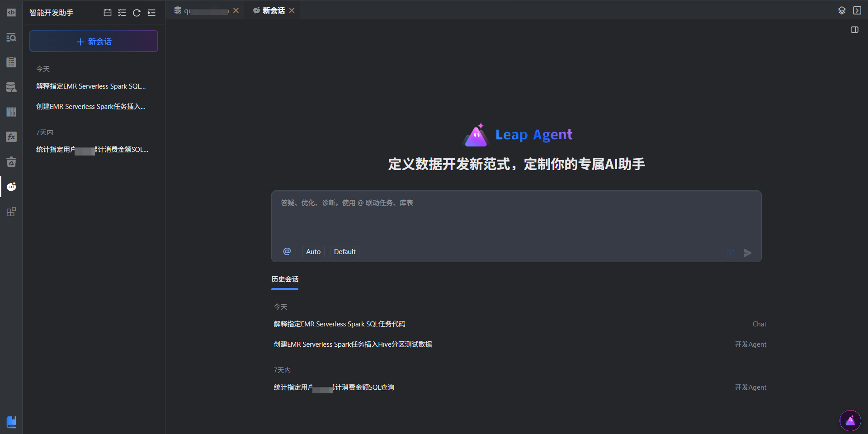This screenshot has height=434, width=868.
Task: Open the fx functions icon in left rail
Action: click(x=11, y=137)
